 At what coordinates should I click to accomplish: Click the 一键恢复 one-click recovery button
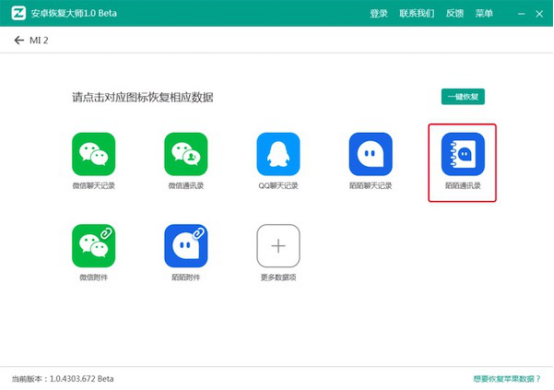[463, 97]
